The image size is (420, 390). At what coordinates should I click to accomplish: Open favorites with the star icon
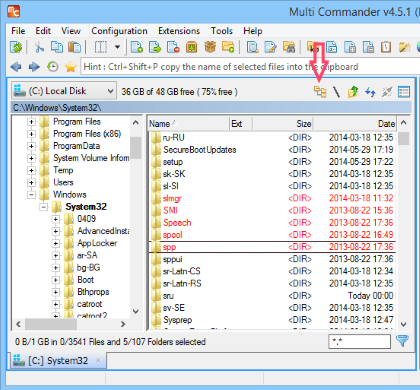[71, 67]
